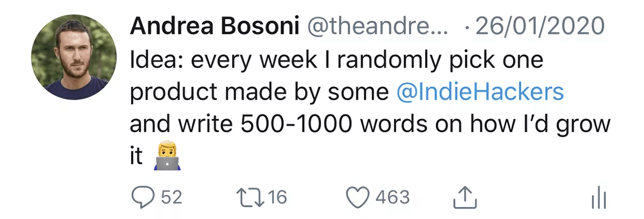Click the 52 replies count
The height and width of the screenshot is (219, 644).
click(172, 198)
